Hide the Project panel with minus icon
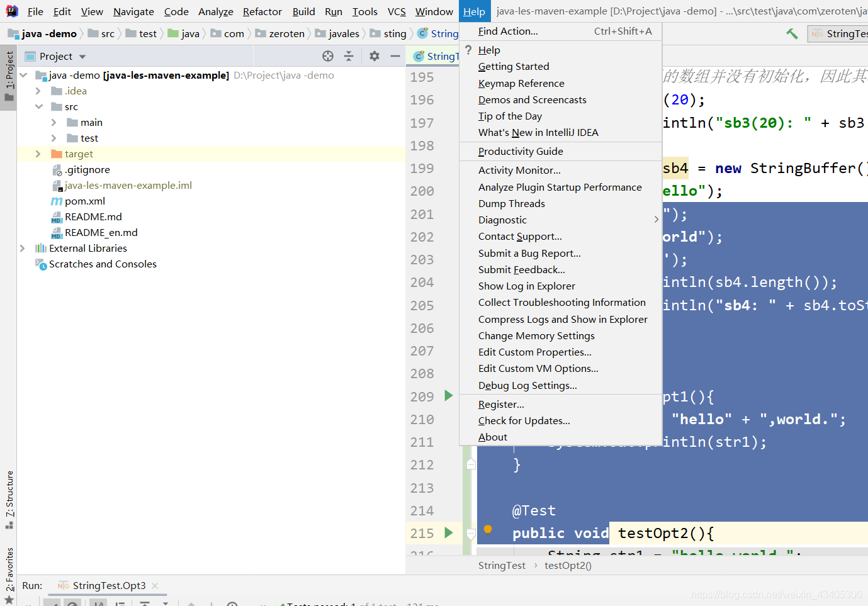The image size is (868, 606). (395, 56)
